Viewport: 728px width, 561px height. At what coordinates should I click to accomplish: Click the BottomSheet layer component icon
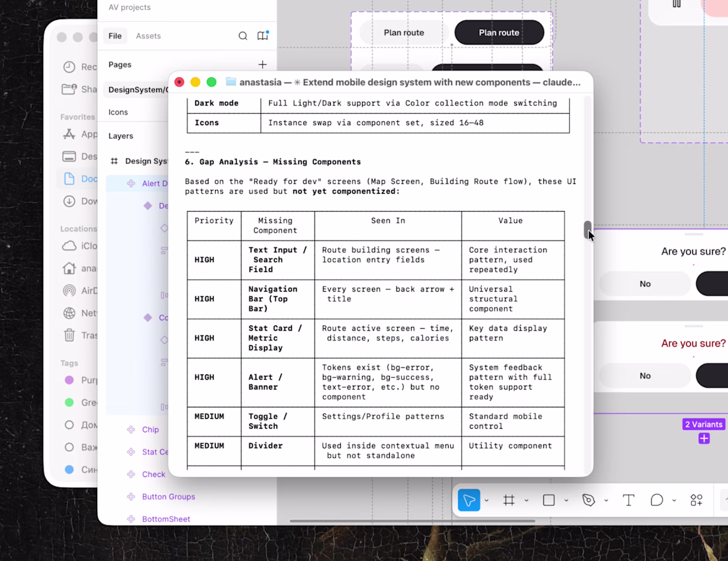131,519
